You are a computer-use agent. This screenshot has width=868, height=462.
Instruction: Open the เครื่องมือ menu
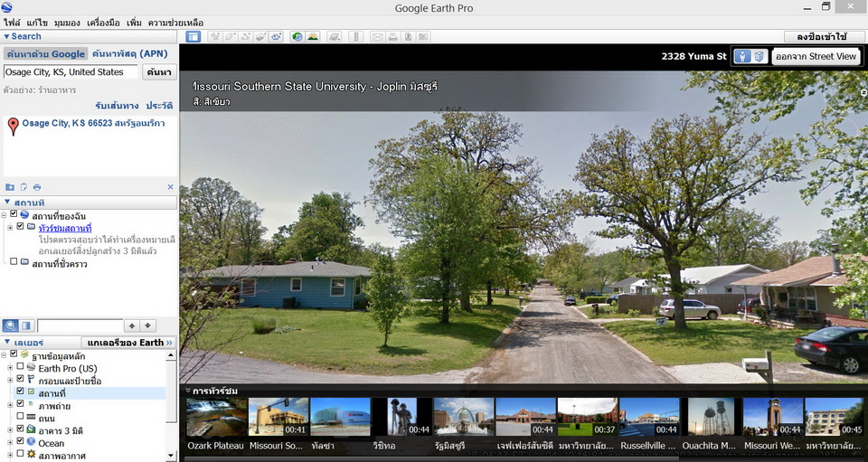pos(103,23)
